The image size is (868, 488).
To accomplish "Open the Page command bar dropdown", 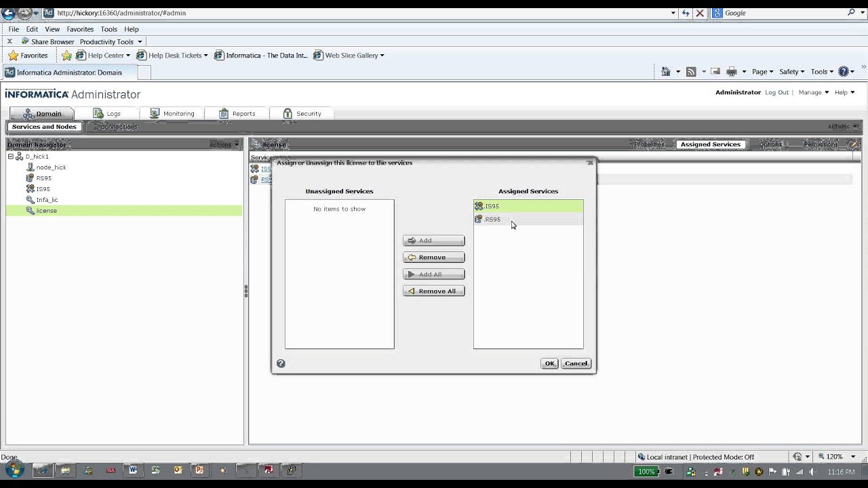I will coord(762,72).
